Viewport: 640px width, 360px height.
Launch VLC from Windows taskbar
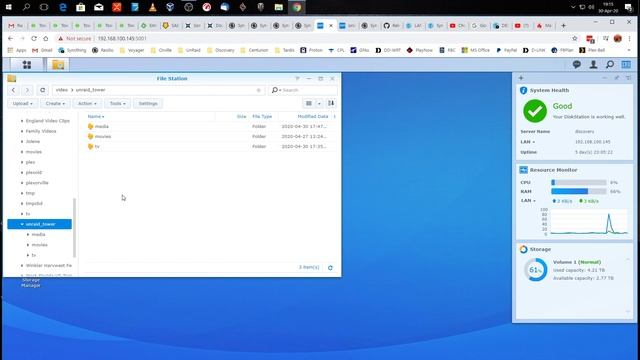pyautogui.click(x=152, y=7)
